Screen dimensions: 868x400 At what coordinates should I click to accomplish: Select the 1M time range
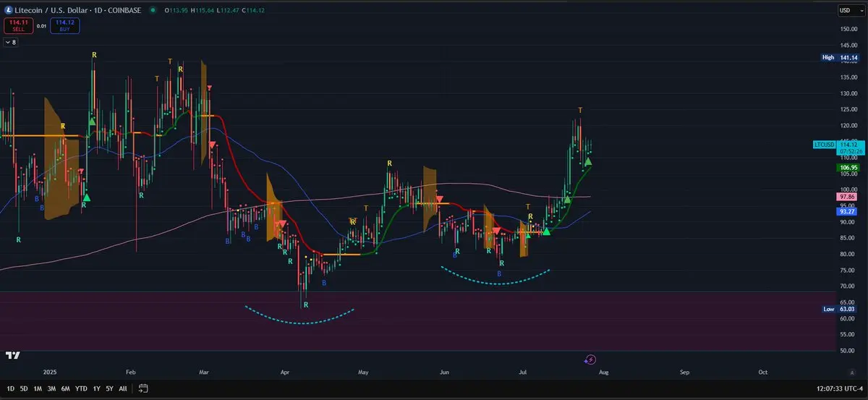tap(38, 388)
